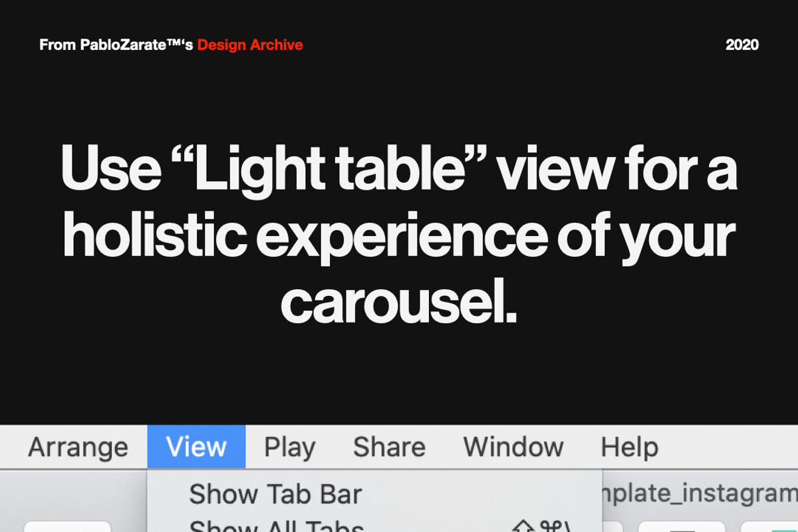Open the Help menu
This screenshot has height=532, width=798.
629,447
